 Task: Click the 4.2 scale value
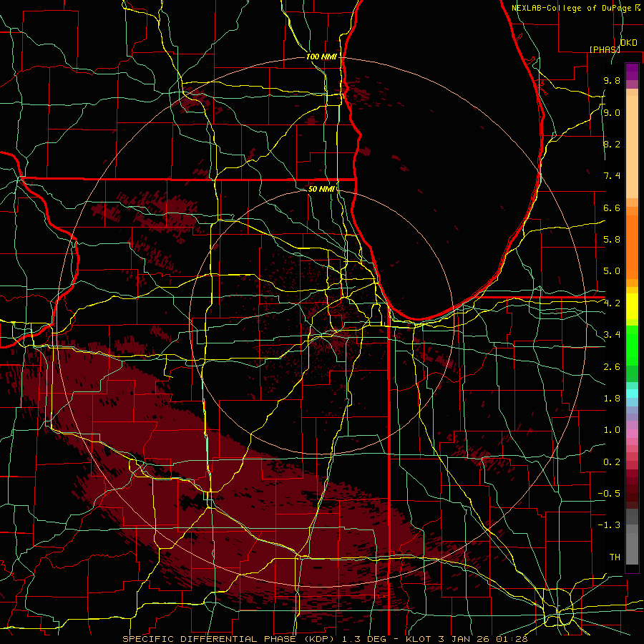612,303
